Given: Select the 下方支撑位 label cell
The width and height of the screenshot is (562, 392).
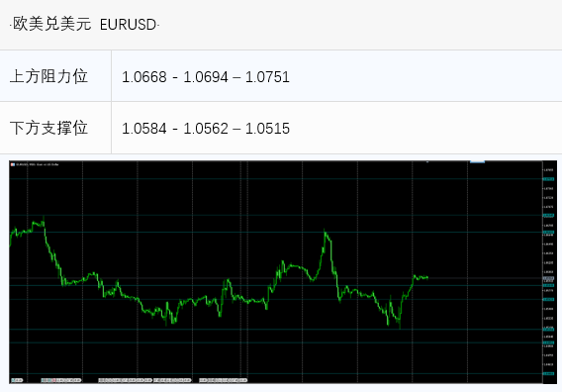Looking at the screenshot, I should tap(55, 128).
